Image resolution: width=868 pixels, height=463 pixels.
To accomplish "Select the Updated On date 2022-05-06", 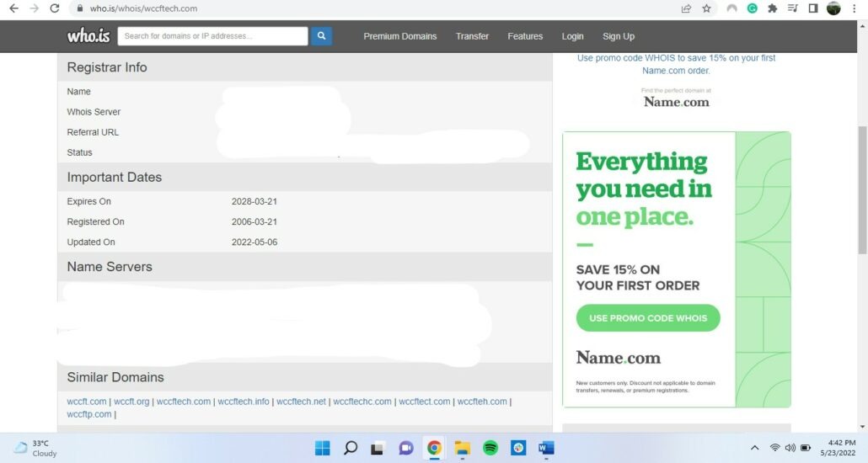I will pyautogui.click(x=255, y=242).
